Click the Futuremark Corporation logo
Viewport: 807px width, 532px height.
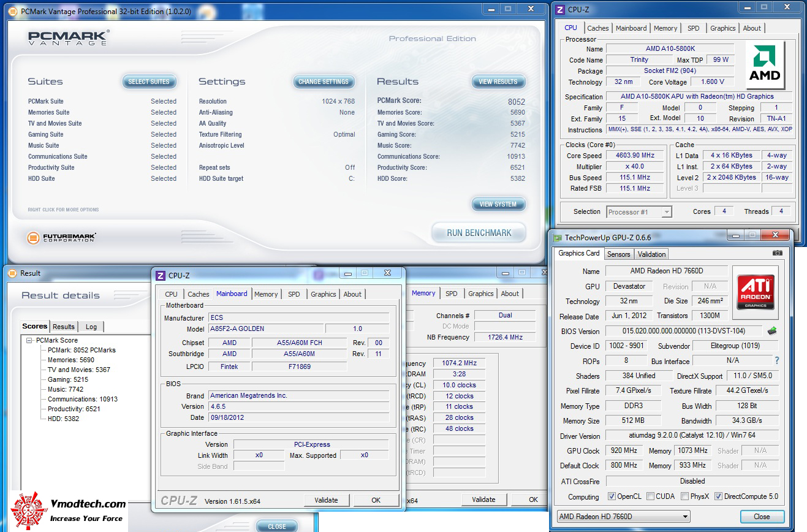[x=62, y=237]
